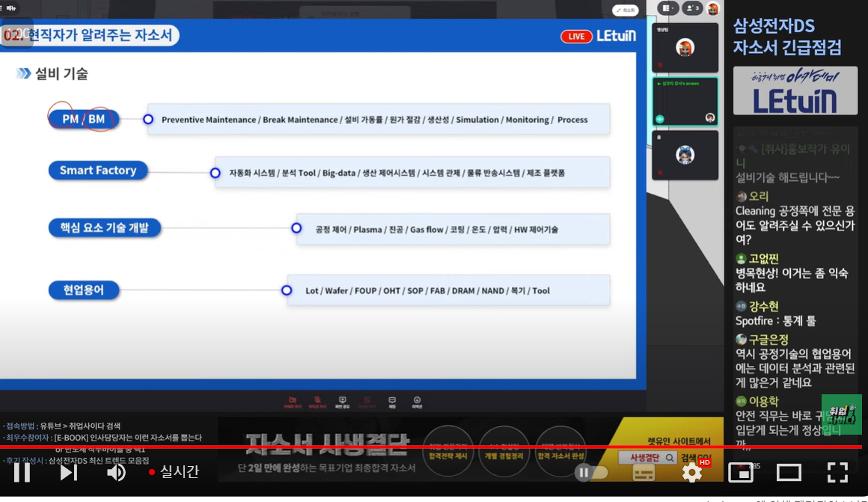
Task: Open the reaction icon in meeting toolbar
Action: [x=417, y=402]
